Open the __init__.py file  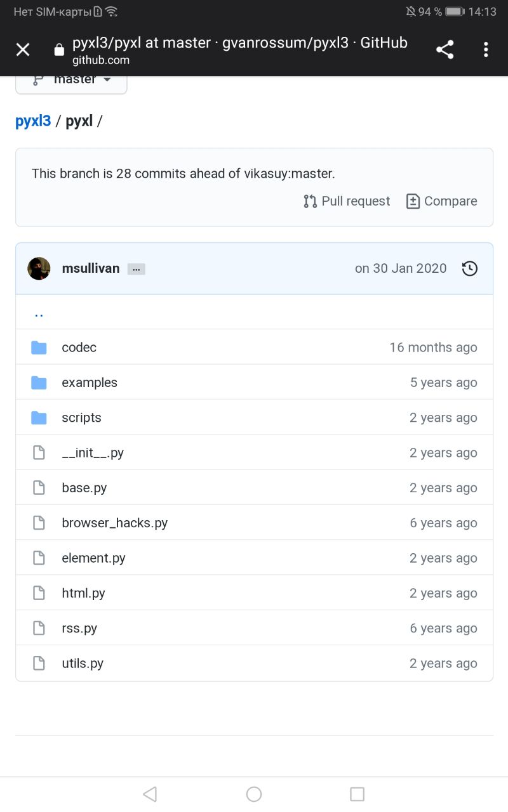coord(93,453)
